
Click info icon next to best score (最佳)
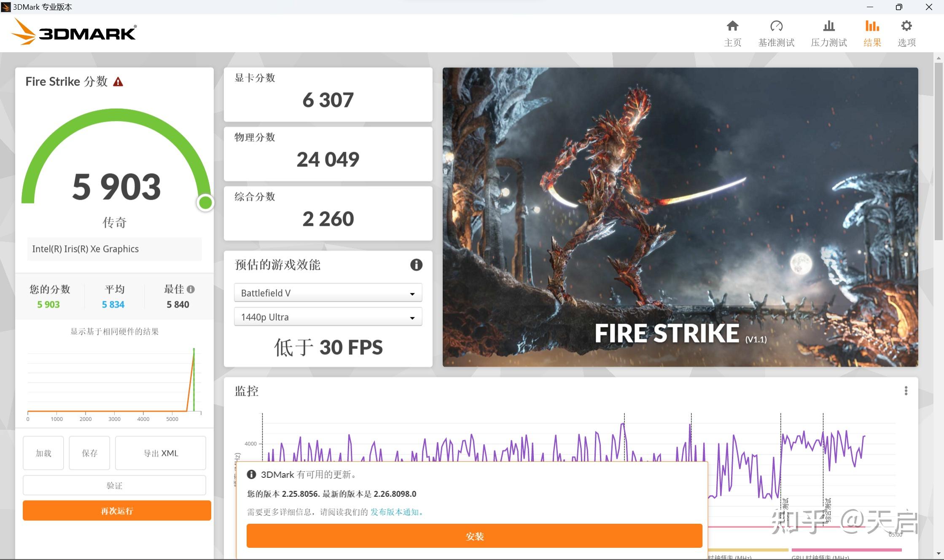191,289
